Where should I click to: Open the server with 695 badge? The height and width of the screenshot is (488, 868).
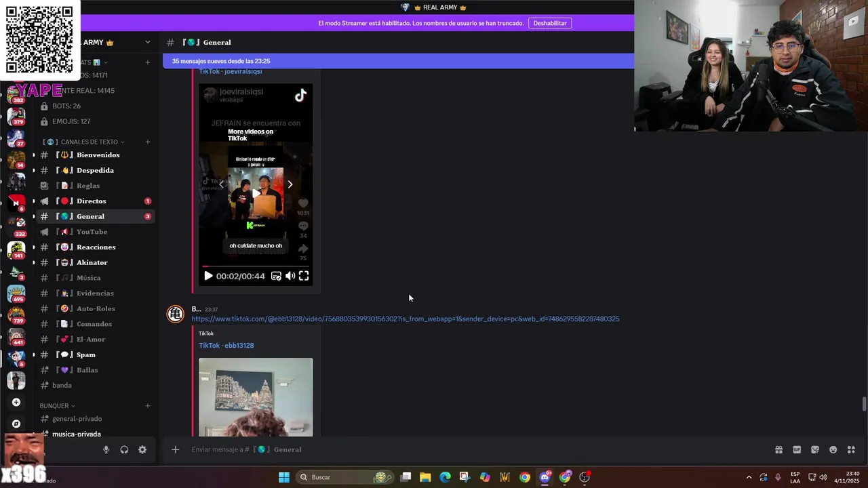click(16, 293)
